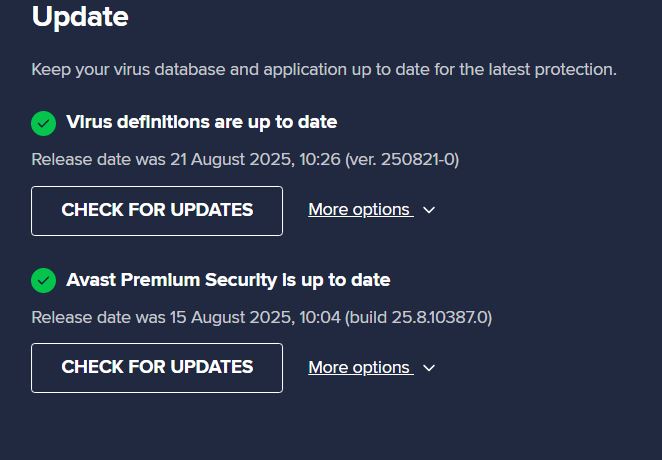Click the green checkmark beside Virus definitions
662x460 pixels.
pos(43,123)
